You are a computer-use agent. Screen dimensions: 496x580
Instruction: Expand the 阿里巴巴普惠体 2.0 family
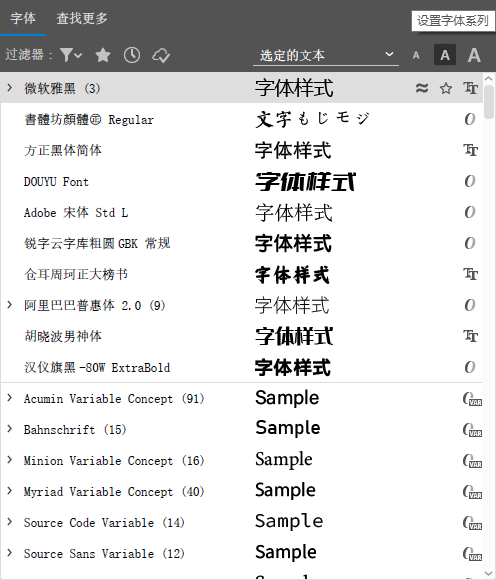(10, 305)
